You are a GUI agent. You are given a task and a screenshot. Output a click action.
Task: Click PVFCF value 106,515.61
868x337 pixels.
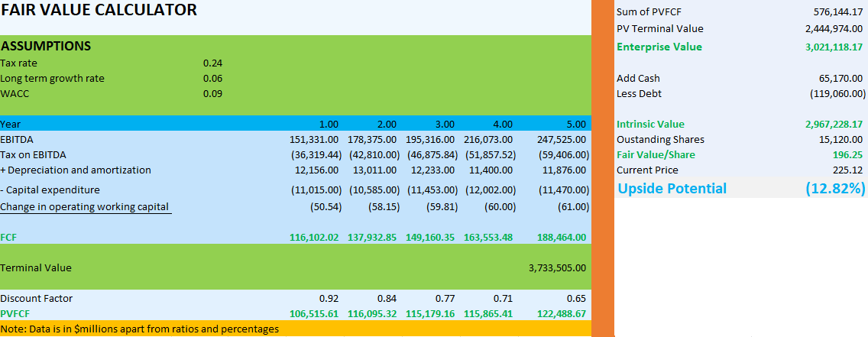(x=315, y=314)
